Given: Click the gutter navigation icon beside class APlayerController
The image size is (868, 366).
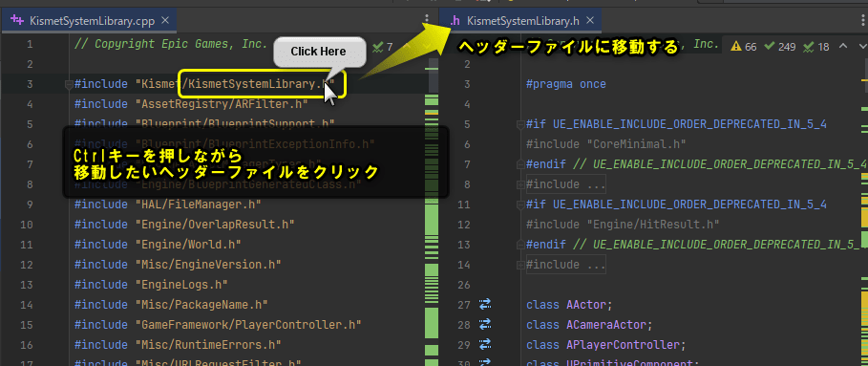Looking at the screenshot, I should coord(485,344).
